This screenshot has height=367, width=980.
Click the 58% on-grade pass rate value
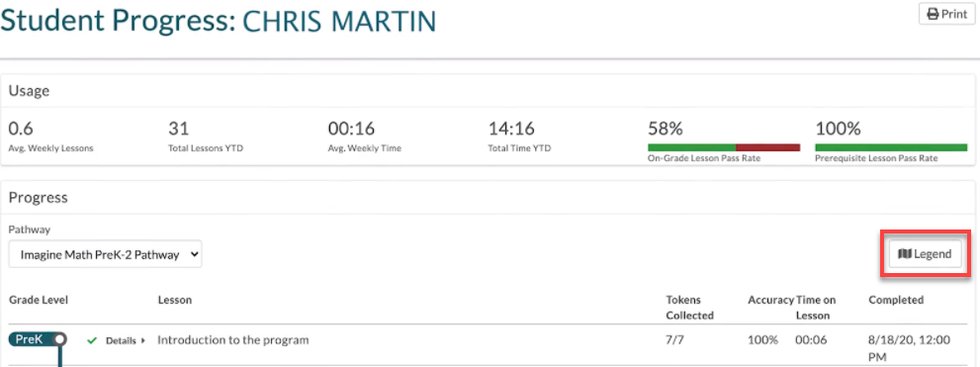665,129
